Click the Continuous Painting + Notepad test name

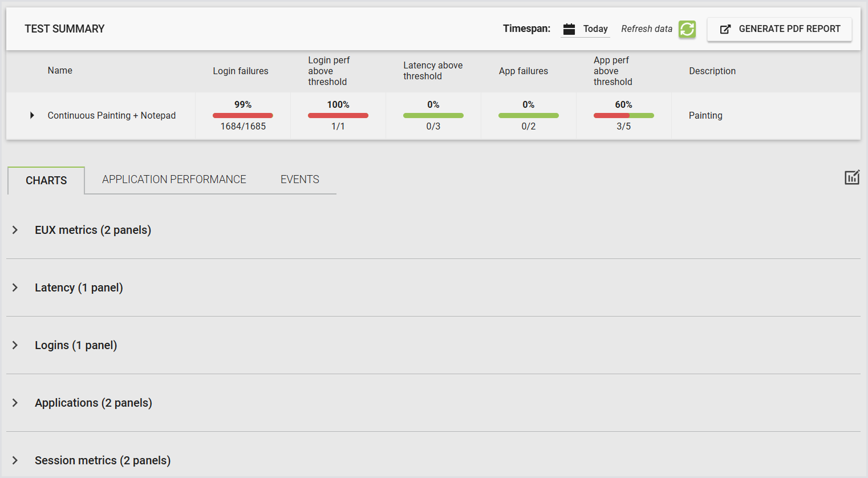click(112, 115)
